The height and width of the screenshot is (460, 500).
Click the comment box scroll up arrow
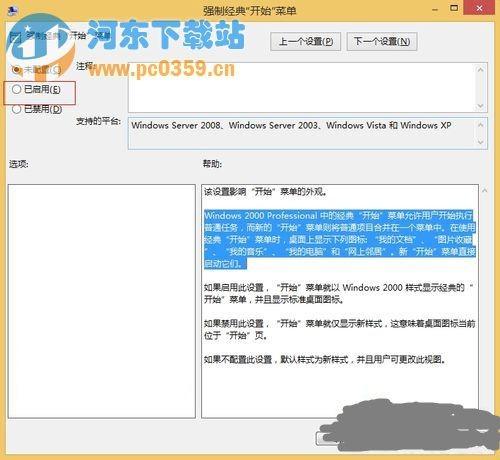(x=480, y=70)
